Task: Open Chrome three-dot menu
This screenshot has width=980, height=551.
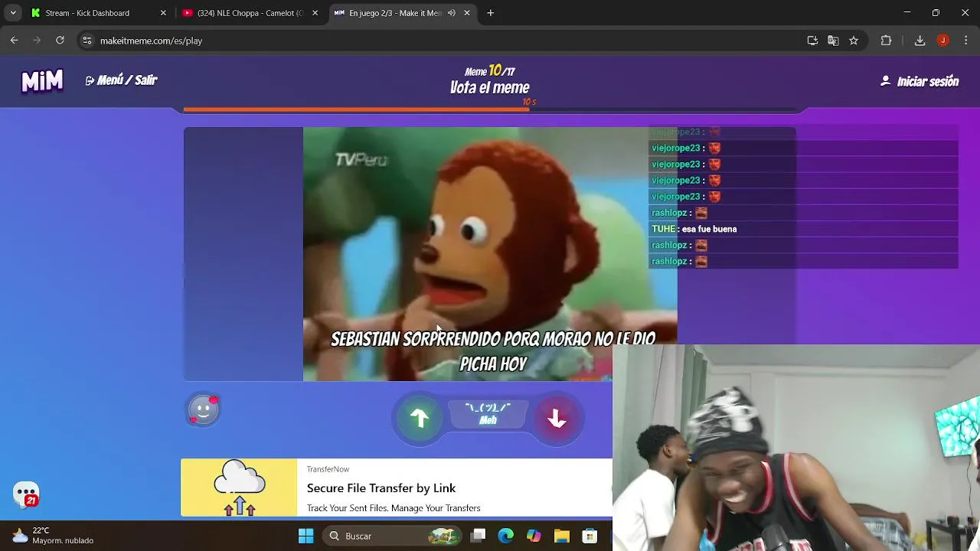Action: (x=965, y=41)
